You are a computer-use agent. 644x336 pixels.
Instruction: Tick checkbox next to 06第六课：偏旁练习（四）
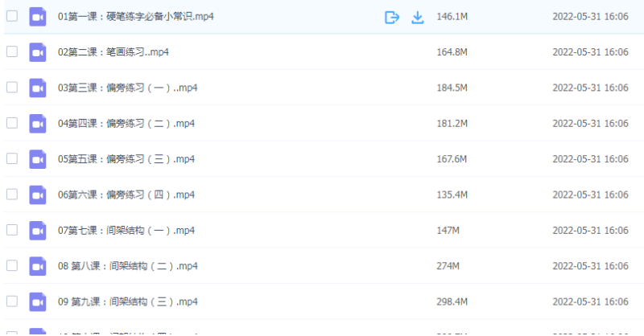coord(12,195)
